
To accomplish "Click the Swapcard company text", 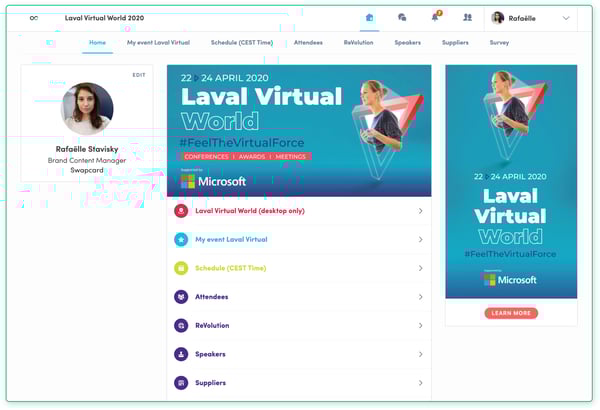I will [x=87, y=170].
